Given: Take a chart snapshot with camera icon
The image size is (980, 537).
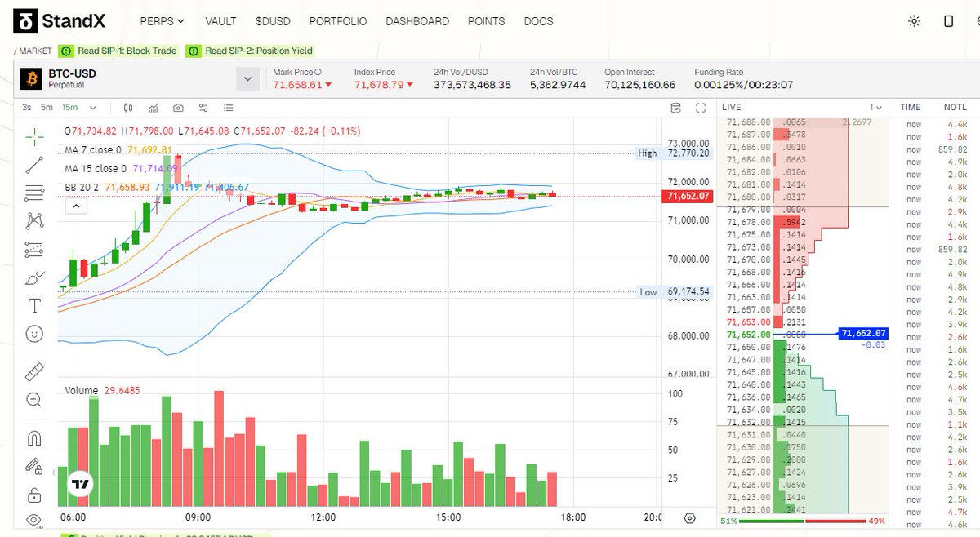Looking at the screenshot, I should coord(179,108).
